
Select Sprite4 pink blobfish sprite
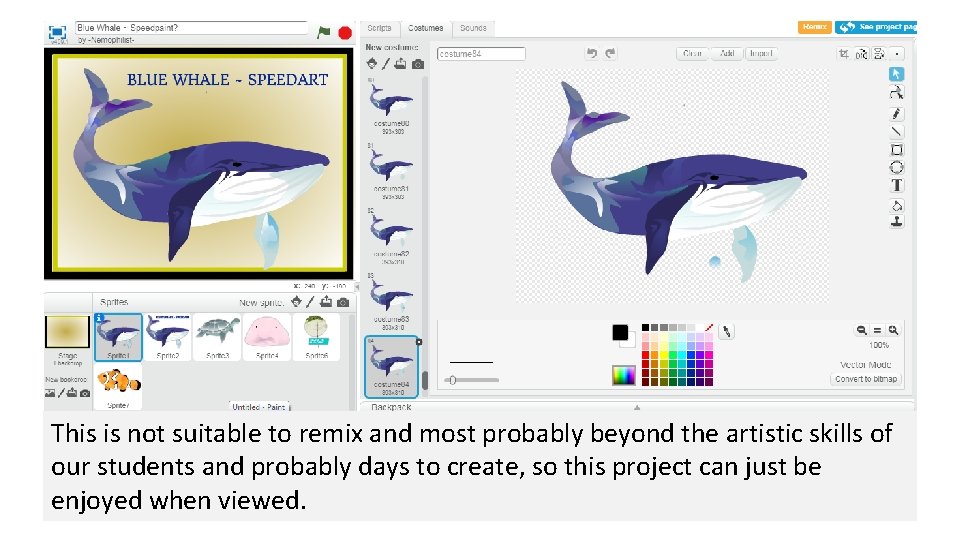pyautogui.click(x=267, y=337)
